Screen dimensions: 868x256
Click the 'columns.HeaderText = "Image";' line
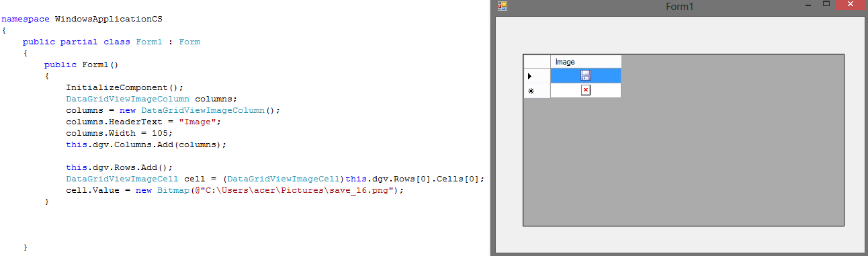pyautogui.click(x=143, y=122)
